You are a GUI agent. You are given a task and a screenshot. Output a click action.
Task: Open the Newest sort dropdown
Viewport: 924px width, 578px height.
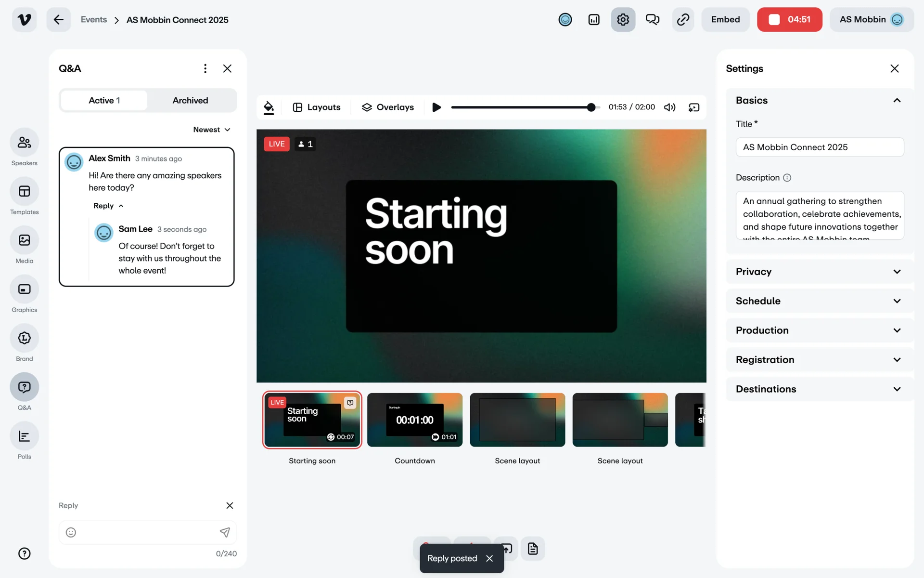[x=212, y=130]
